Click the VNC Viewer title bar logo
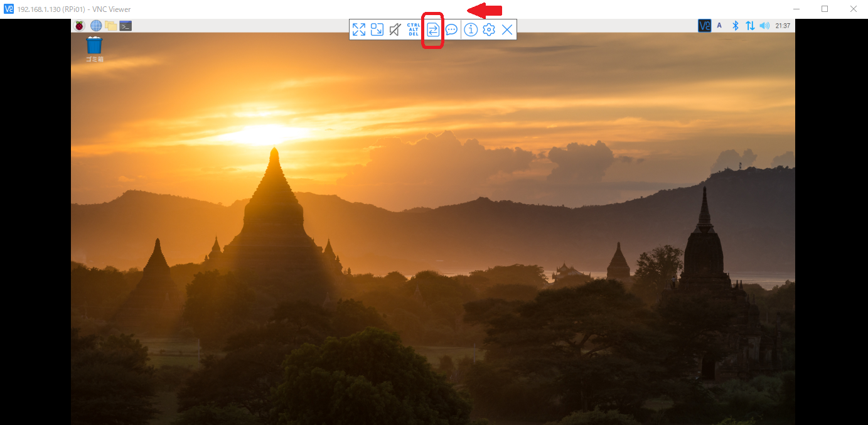Viewport: 868px width, 425px height. tap(9, 9)
